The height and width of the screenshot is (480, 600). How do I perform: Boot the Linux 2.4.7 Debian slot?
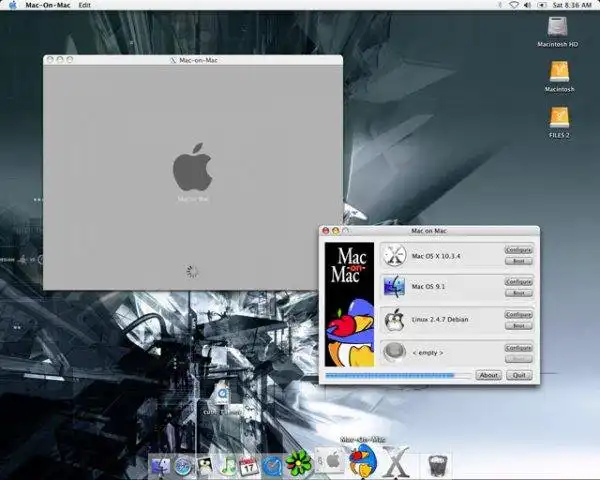point(518,326)
